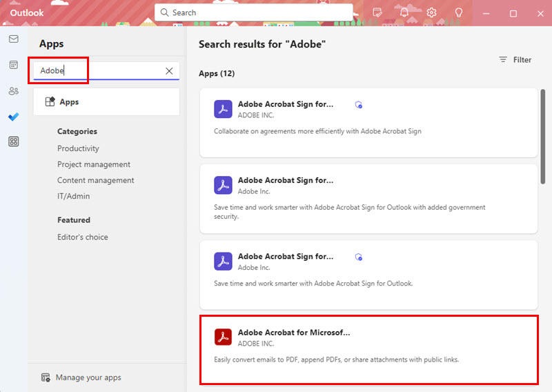
Task: Open the To Do checkmark icon
Action: click(14, 117)
